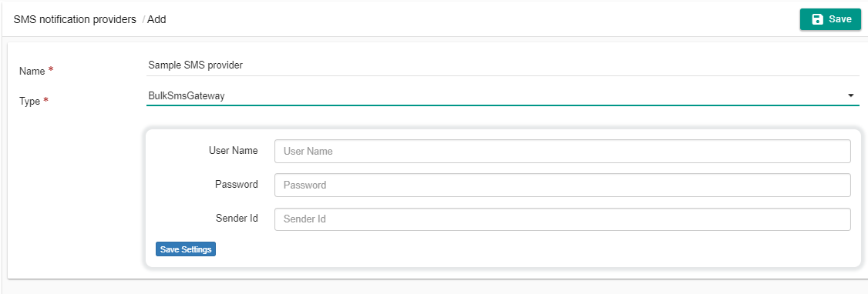Click the red asterisk beside Type

point(46,100)
